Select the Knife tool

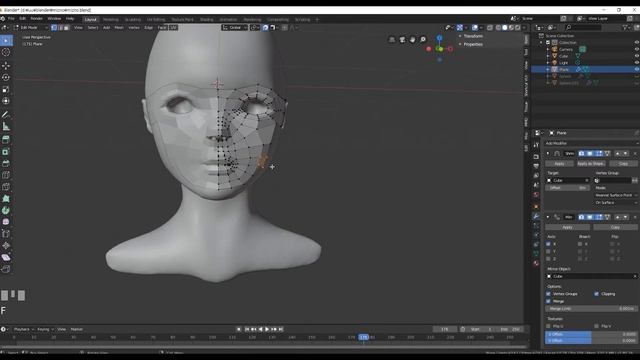click(x=6, y=187)
